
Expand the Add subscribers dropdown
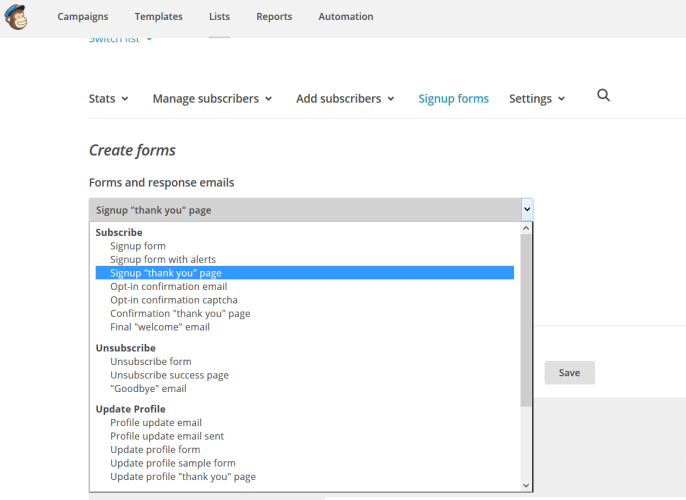point(345,99)
